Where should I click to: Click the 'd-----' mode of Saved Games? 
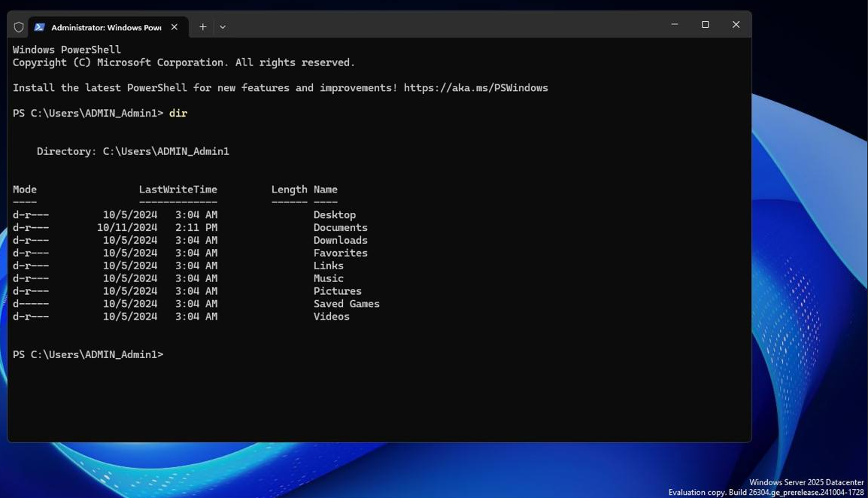[30, 304]
